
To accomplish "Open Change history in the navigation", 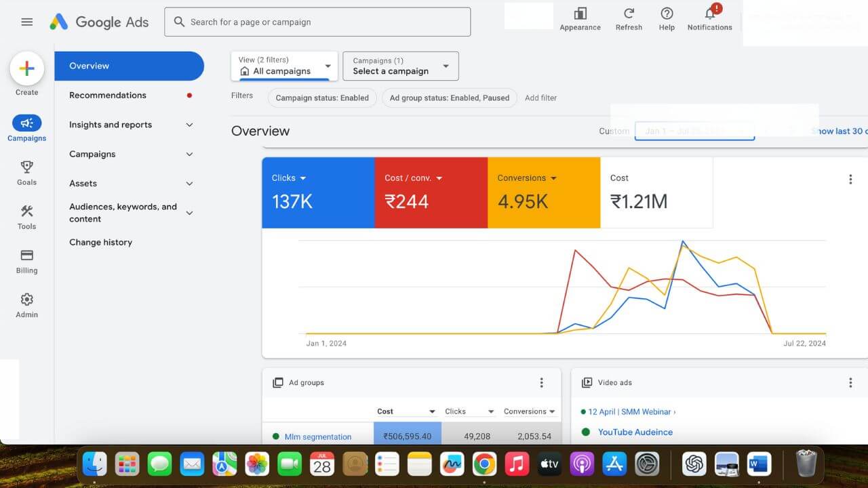I will point(100,243).
